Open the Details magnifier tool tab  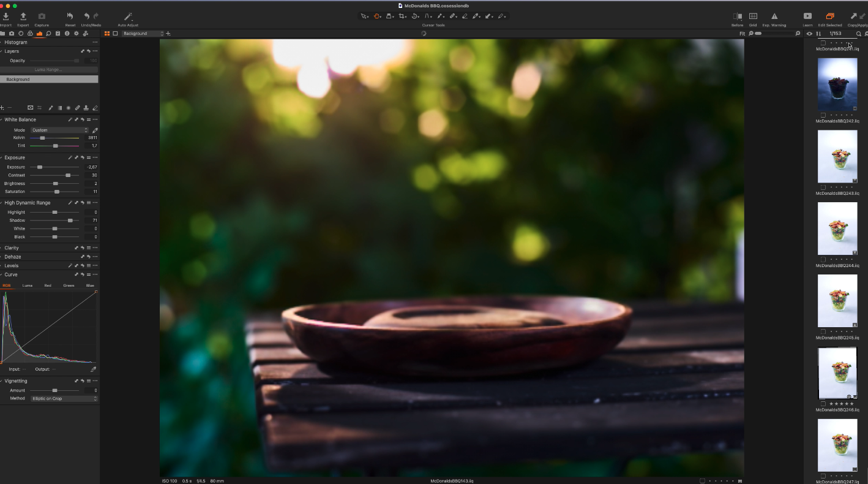[x=48, y=34]
